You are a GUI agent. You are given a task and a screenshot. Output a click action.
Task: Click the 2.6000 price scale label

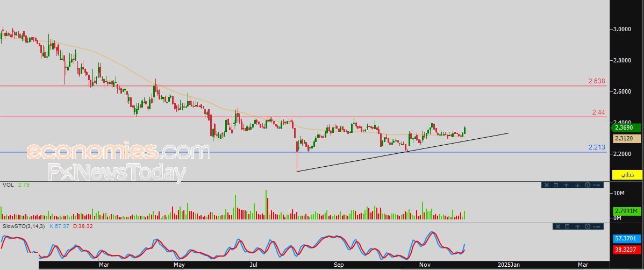(x=622, y=91)
